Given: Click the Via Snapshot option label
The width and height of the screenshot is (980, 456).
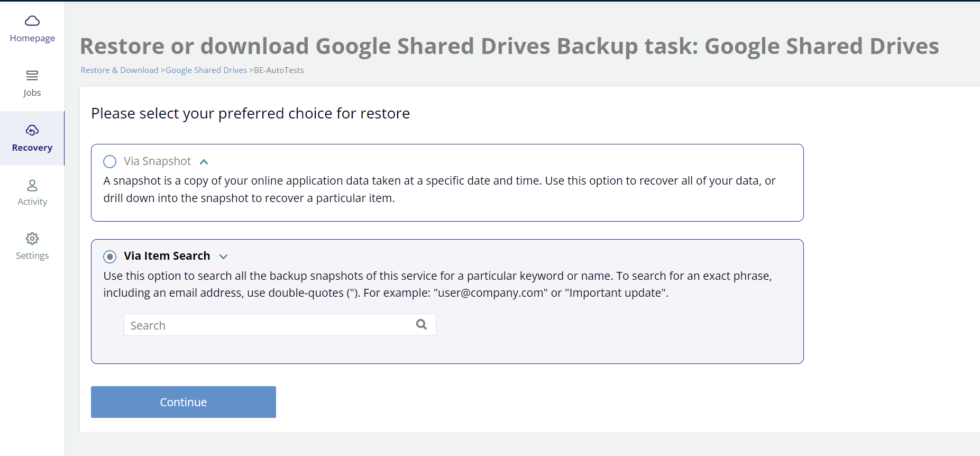Looking at the screenshot, I should coord(157,161).
